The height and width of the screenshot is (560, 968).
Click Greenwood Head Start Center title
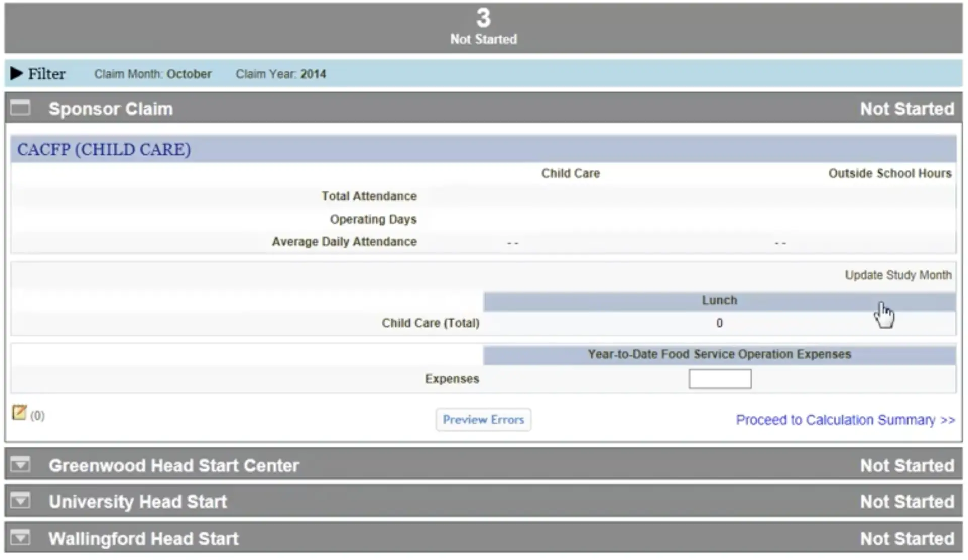(174, 465)
